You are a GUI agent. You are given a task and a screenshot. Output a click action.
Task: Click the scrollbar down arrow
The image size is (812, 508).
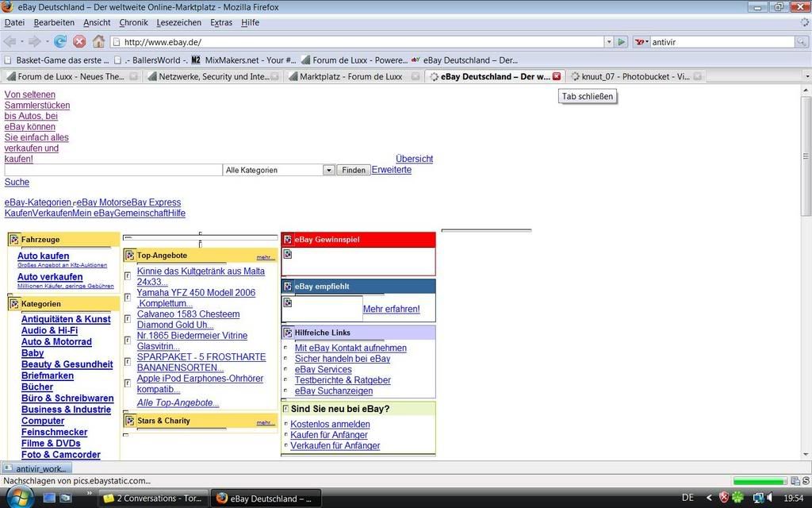tap(806, 454)
